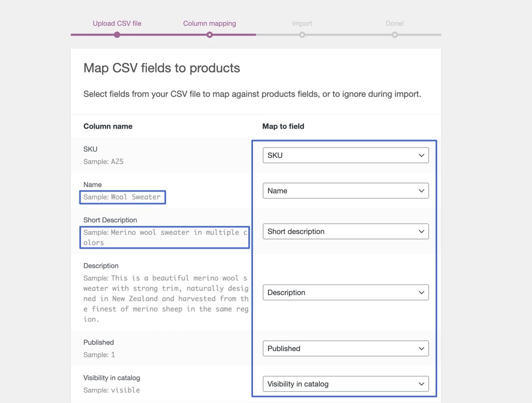Image resolution: width=532 pixels, height=403 pixels.
Task: Open the Visibility in catalog mapping dropdown
Action: click(345, 384)
